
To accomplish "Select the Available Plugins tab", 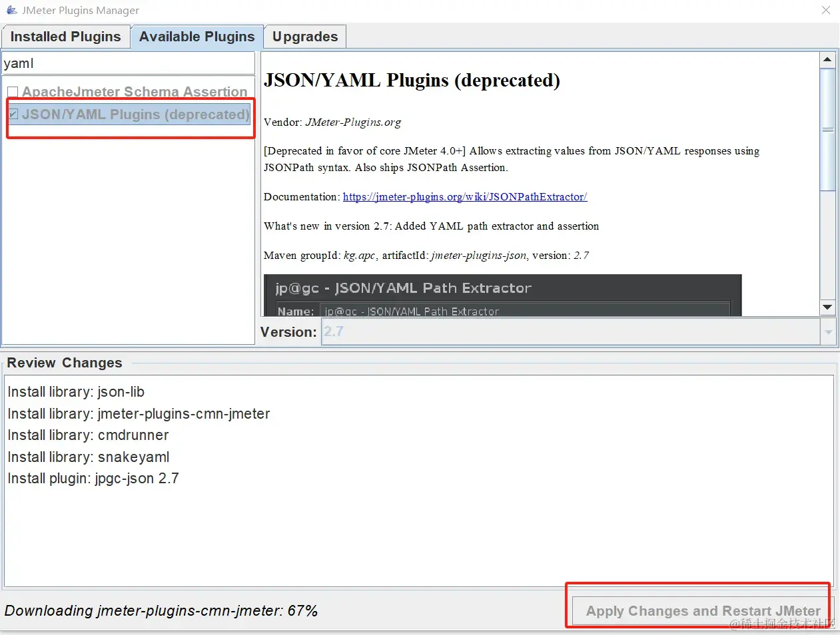I will click(x=197, y=37).
